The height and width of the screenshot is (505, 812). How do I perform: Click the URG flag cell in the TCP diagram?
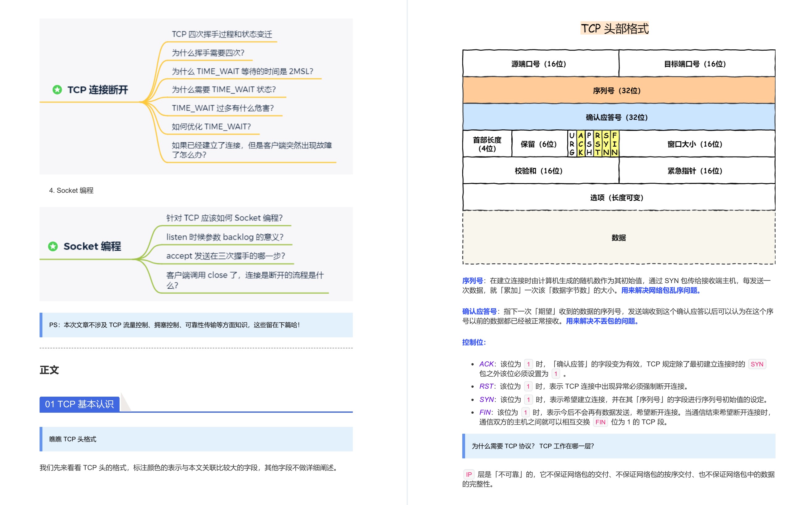tap(572, 144)
